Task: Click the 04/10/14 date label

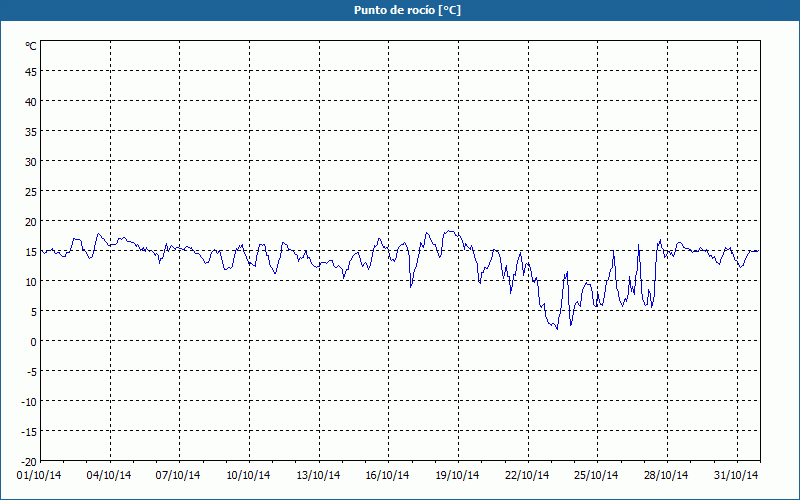Action: [109, 475]
